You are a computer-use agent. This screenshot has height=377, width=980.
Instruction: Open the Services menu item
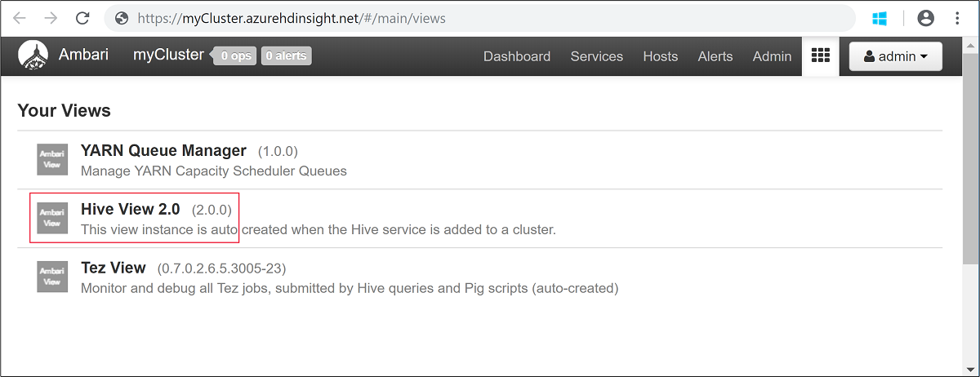coord(596,56)
